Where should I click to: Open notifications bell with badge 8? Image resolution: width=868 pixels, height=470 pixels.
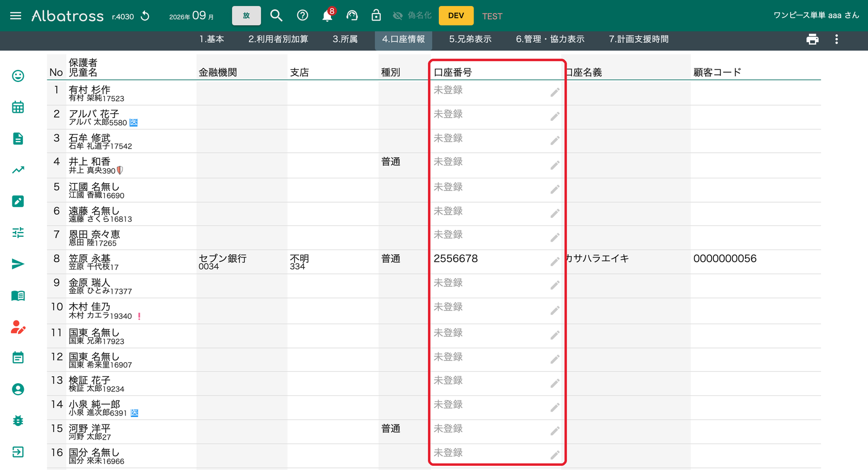(328, 15)
